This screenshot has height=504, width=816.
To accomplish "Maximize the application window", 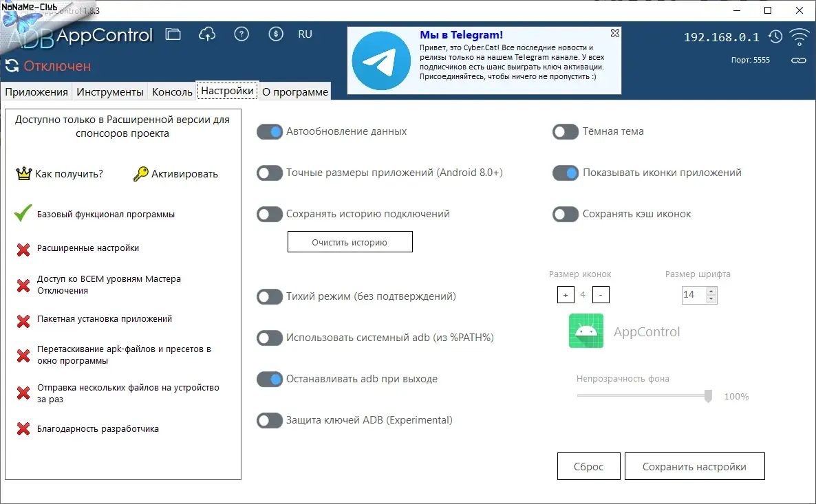I will 768,10.
